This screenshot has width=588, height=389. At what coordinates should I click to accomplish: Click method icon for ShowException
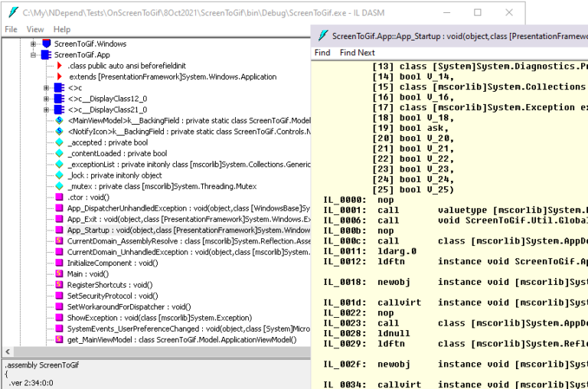coord(59,318)
